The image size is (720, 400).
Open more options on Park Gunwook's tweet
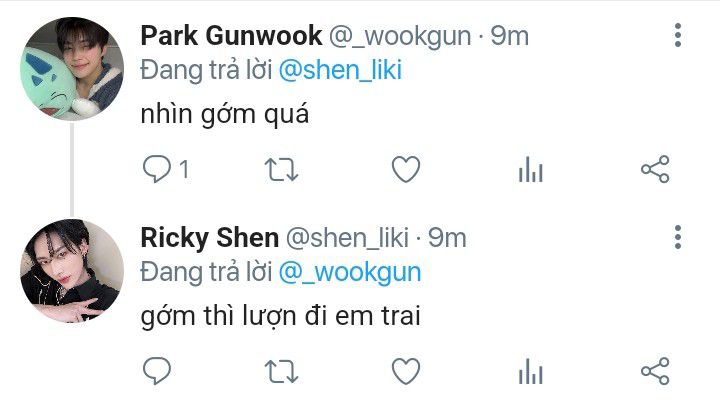pos(678,35)
